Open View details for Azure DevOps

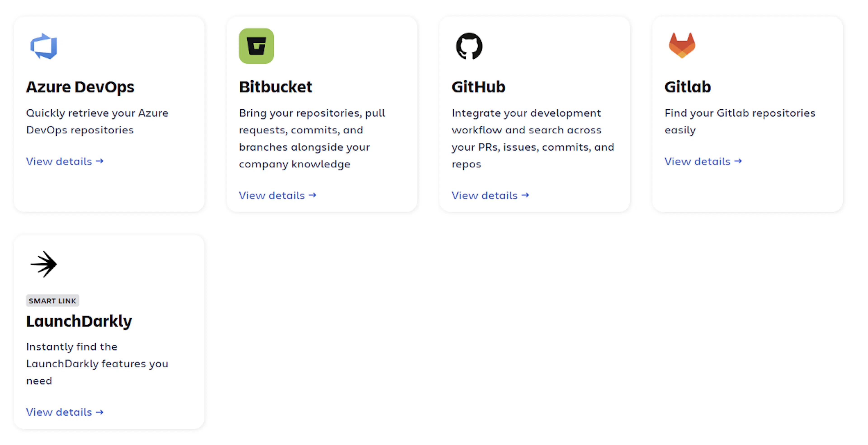(65, 161)
